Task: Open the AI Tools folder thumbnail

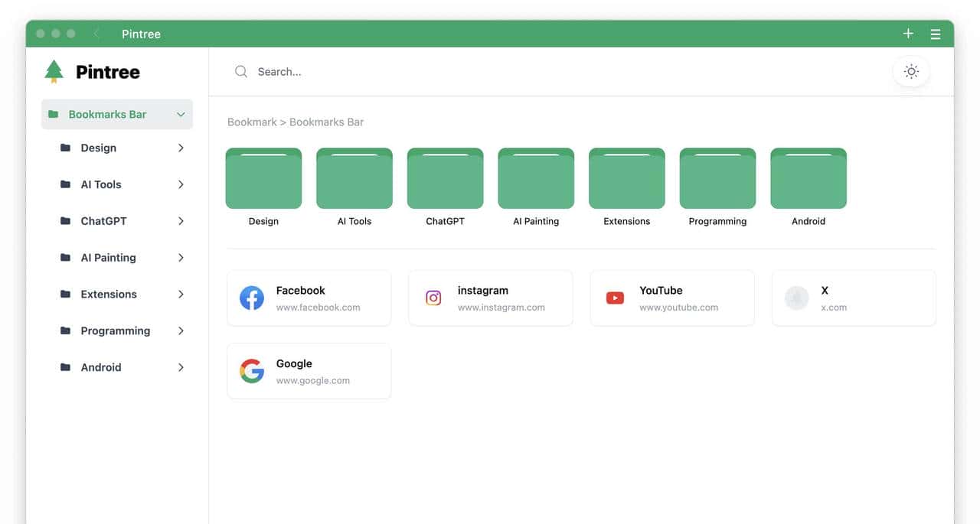Action: pos(354,179)
